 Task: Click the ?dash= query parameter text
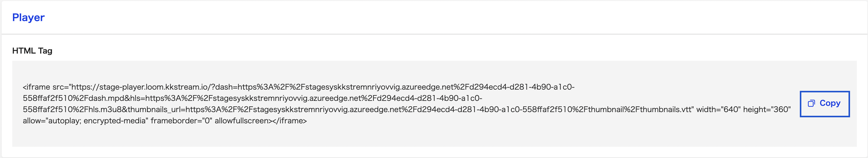(x=224, y=87)
